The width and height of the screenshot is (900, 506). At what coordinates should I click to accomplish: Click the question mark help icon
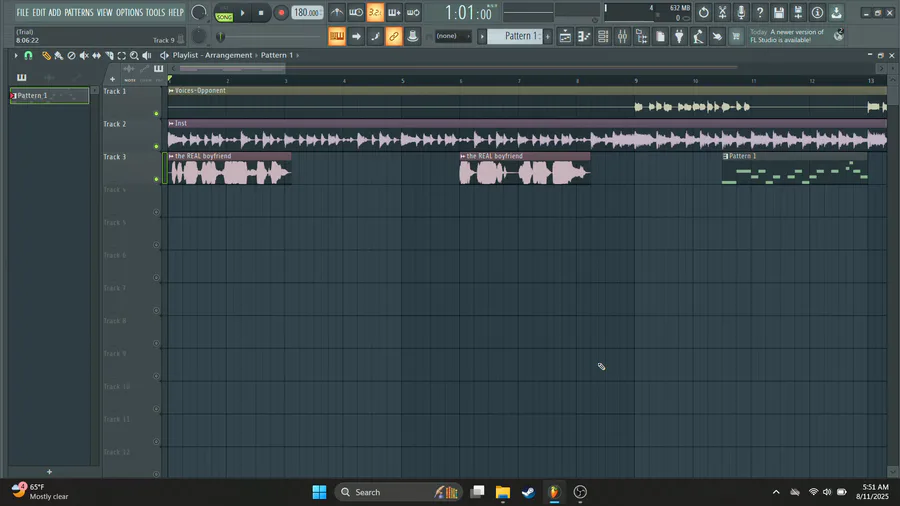coord(760,12)
